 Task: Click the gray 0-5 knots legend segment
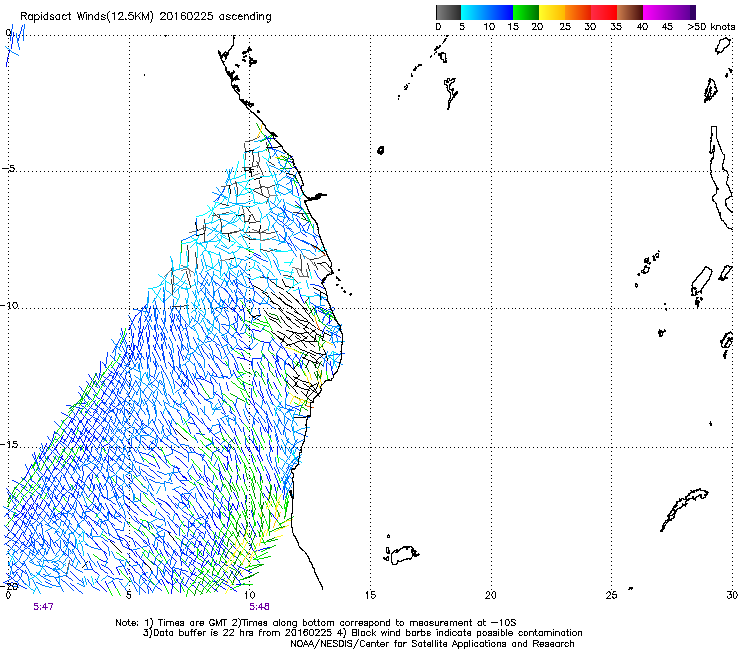click(x=448, y=12)
